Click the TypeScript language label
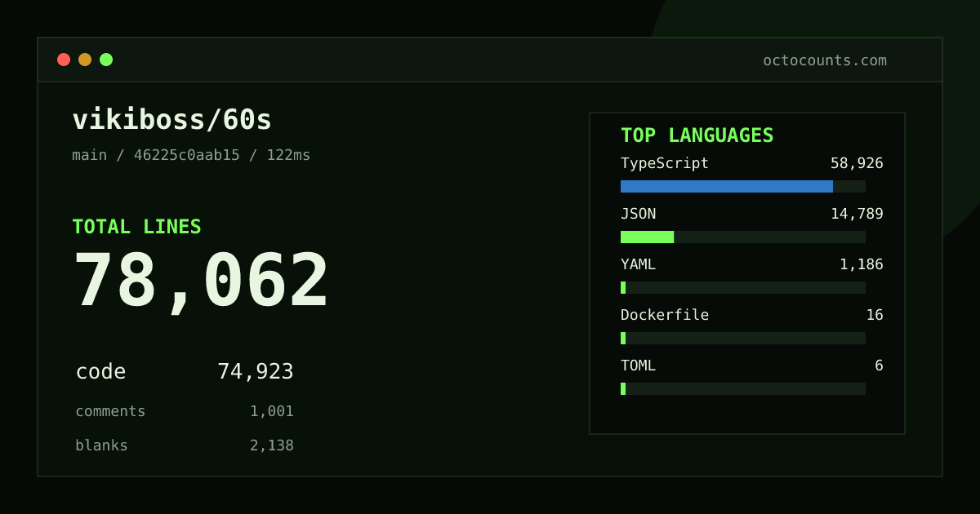 pos(665,163)
